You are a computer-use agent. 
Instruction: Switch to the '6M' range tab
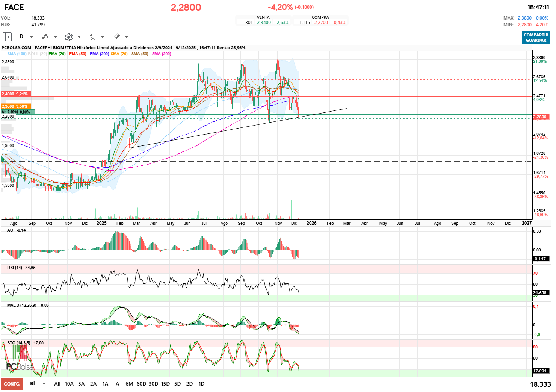click(x=129, y=384)
